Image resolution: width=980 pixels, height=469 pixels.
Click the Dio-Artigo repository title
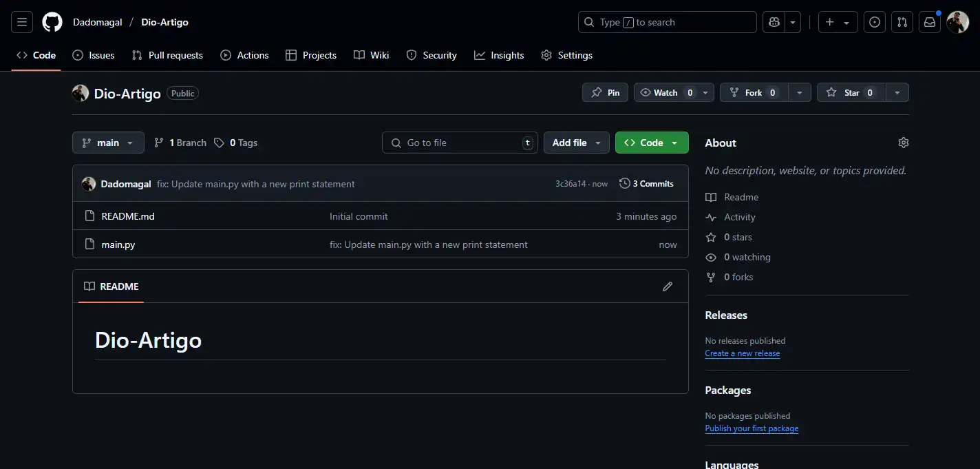coord(127,93)
